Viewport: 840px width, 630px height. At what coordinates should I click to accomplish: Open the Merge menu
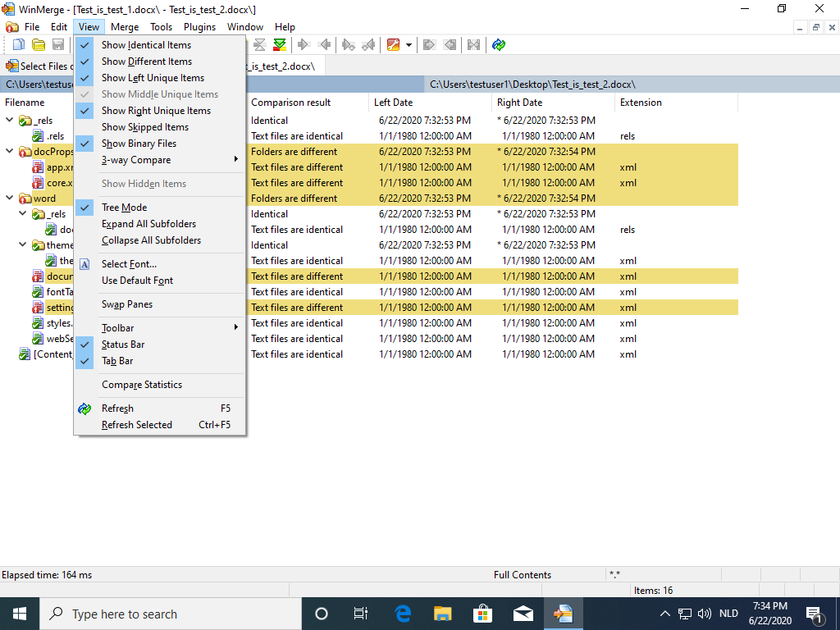(125, 27)
